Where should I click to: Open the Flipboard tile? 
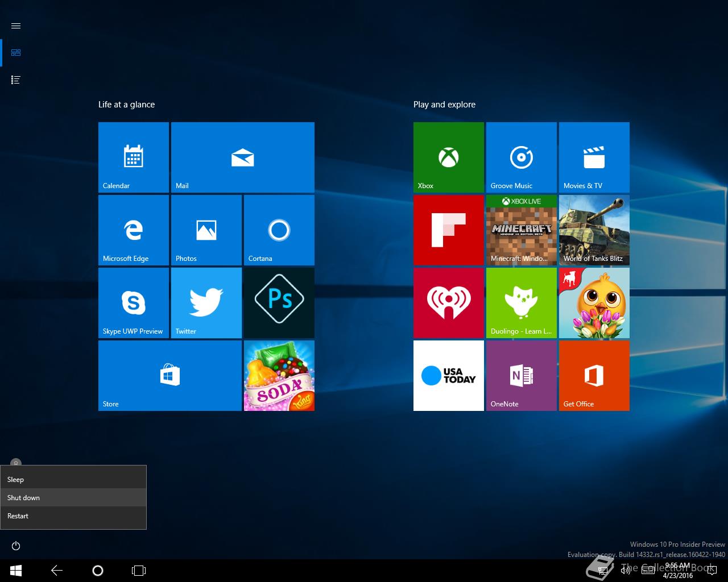click(448, 230)
